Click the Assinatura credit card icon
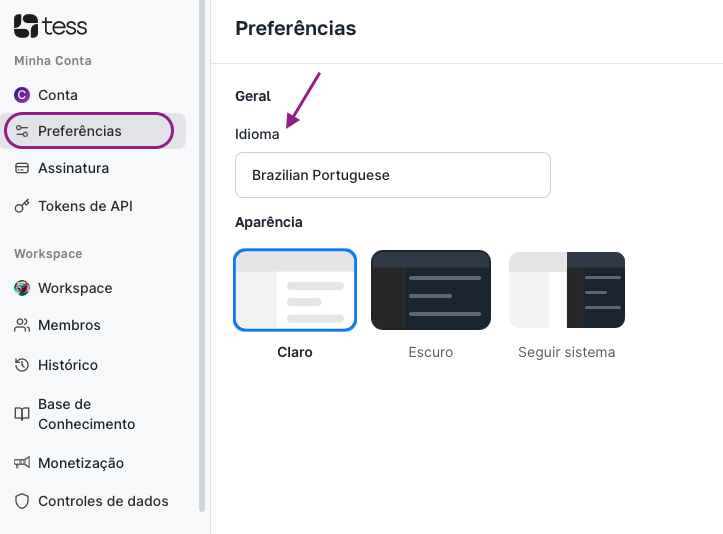Image resolution: width=723 pixels, height=534 pixels. [x=22, y=168]
